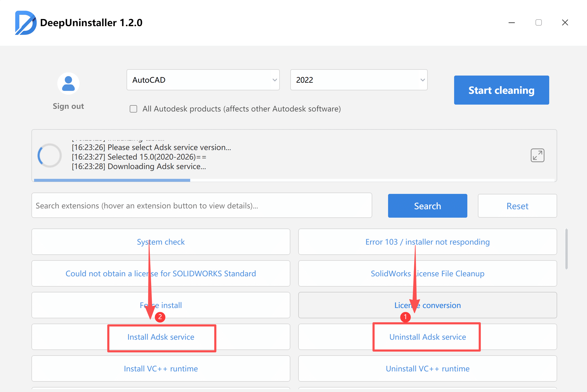Click the Sign out link
Screen dimensions: 587x392
68,106
